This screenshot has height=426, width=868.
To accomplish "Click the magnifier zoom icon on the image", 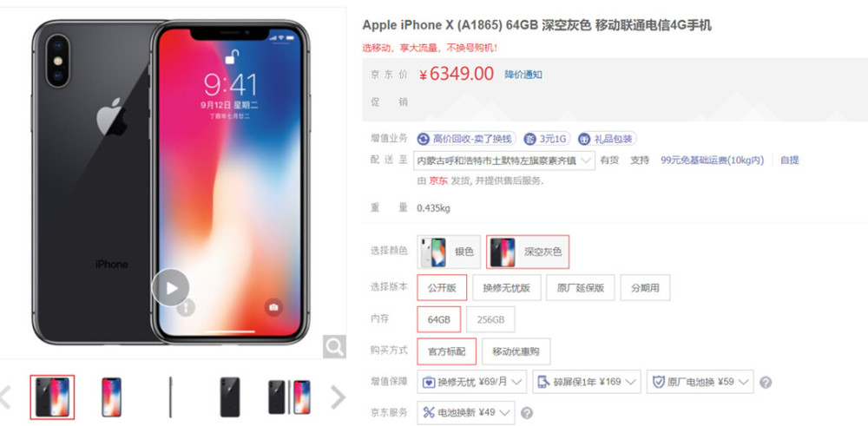I will point(334,347).
